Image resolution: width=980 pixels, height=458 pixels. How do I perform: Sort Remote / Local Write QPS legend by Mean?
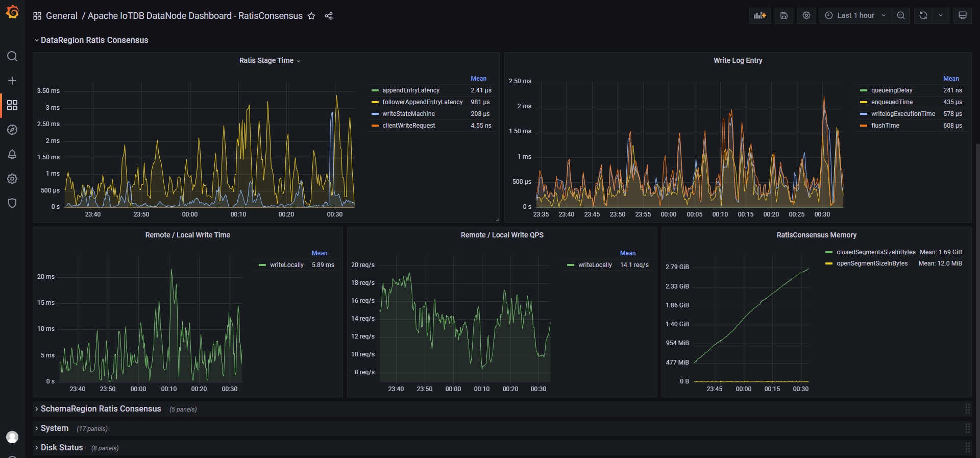click(x=628, y=253)
